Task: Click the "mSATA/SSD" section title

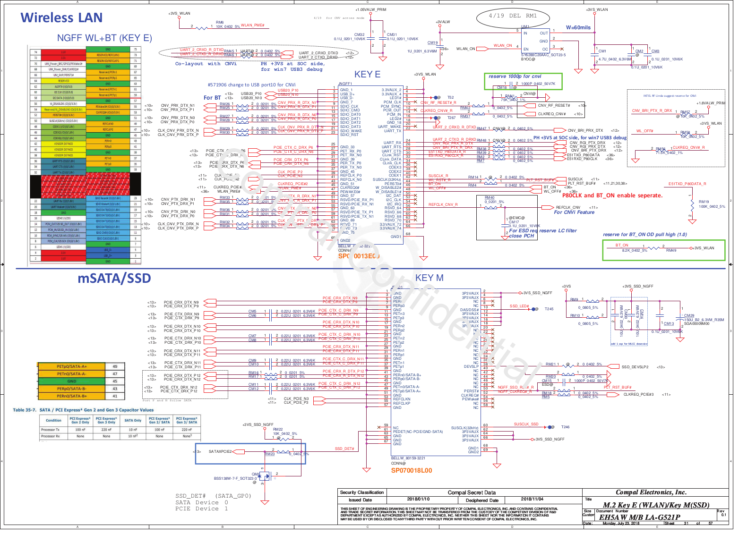Action: click(x=114, y=279)
